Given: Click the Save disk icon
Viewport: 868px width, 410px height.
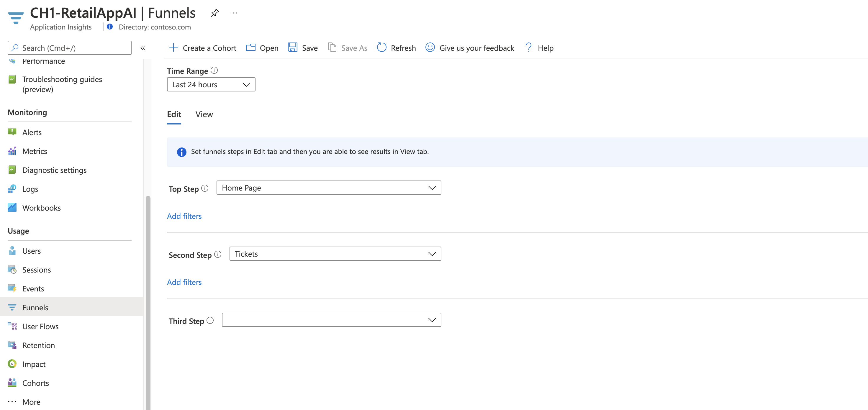Looking at the screenshot, I should (292, 47).
